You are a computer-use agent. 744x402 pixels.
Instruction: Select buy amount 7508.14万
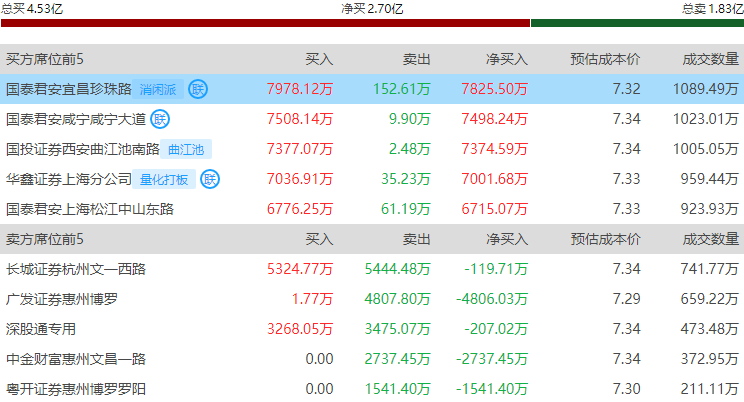pyautogui.click(x=300, y=119)
